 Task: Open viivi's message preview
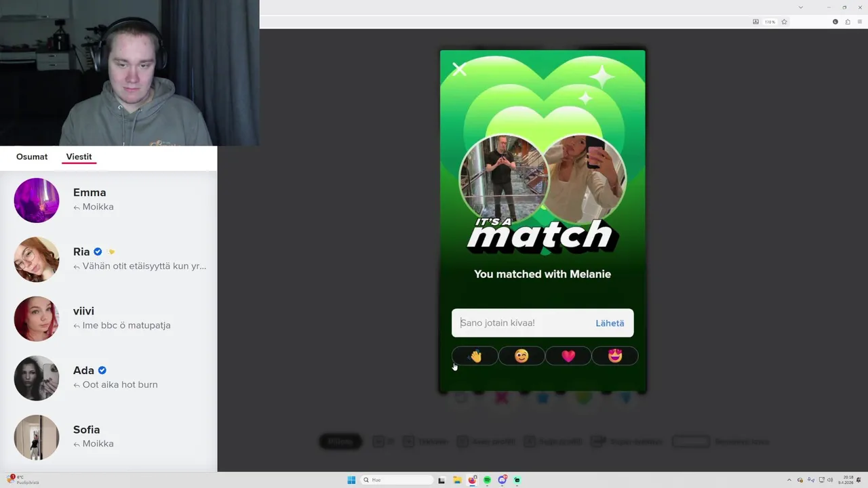(x=121, y=325)
